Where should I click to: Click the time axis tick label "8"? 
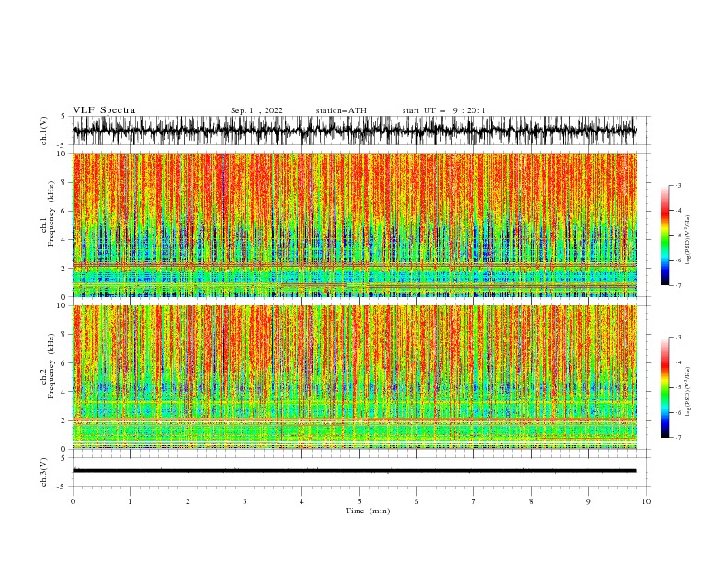[x=531, y=501]
